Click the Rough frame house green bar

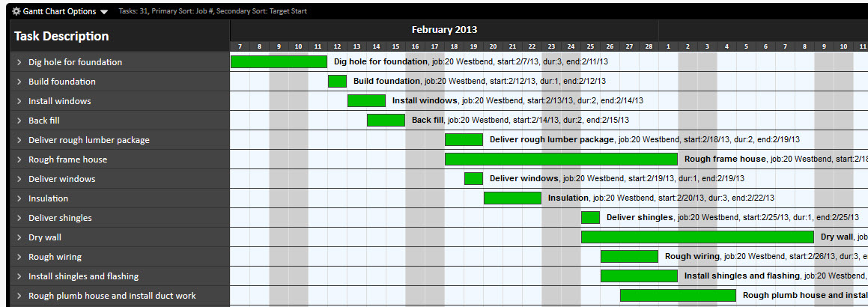coord(562,159)
